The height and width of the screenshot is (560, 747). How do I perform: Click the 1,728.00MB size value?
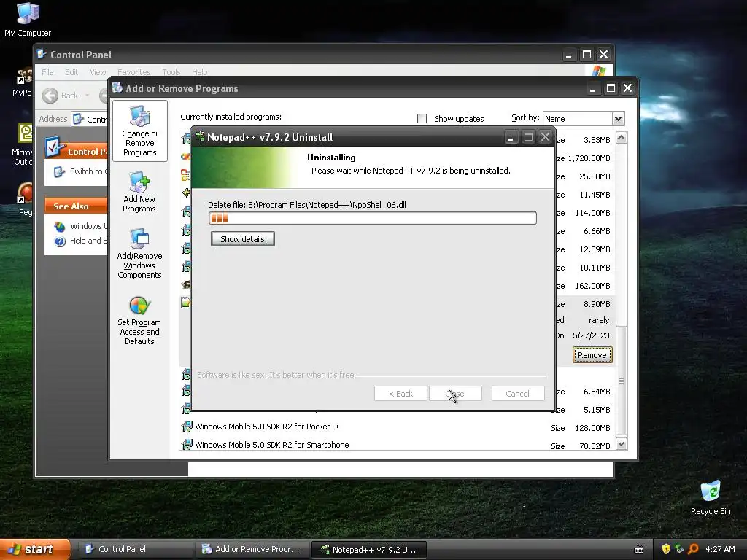589,158
